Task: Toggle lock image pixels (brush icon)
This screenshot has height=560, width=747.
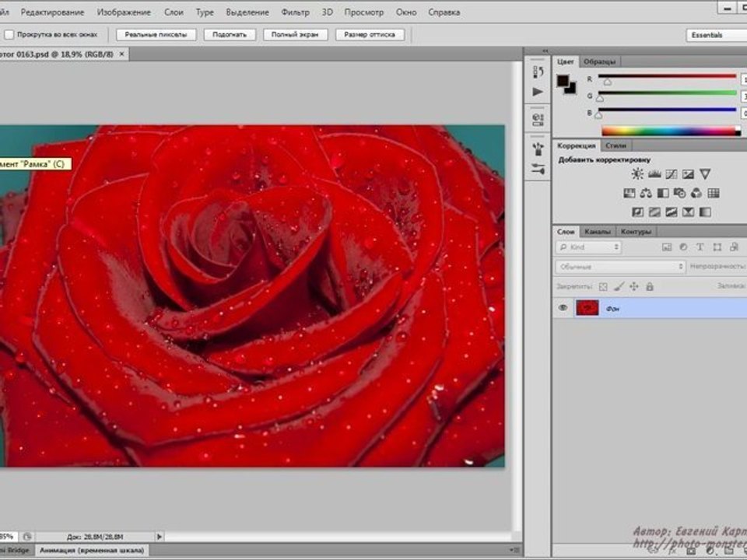Action: [619, 287]
